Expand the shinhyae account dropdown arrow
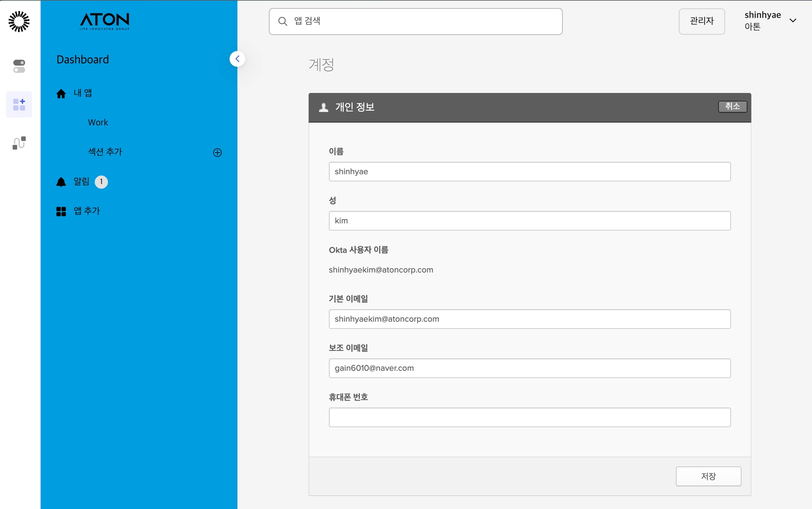Viewport: 812px width, 509px height. pyautogui.click(x=793, y=21)
